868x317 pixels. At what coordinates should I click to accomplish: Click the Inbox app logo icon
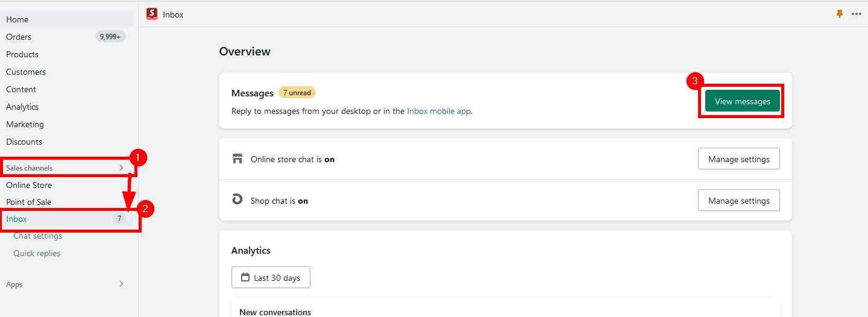[152, 14]
